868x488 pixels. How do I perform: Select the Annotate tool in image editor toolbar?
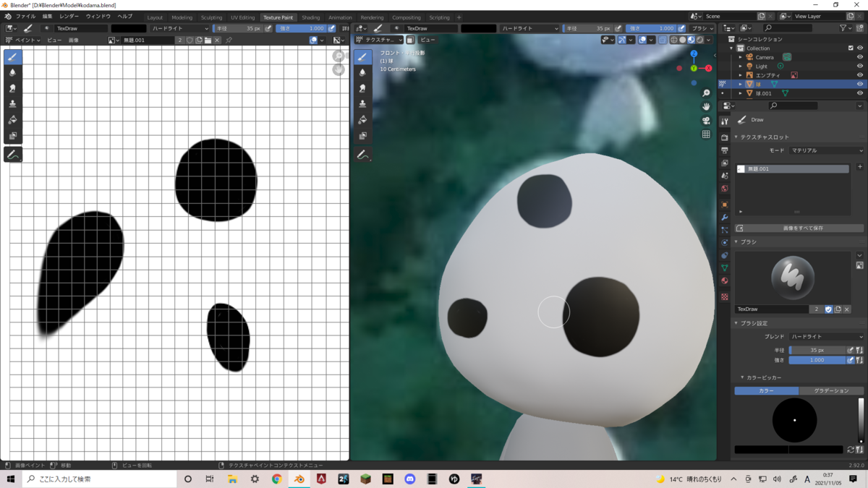tap(13, 155)
